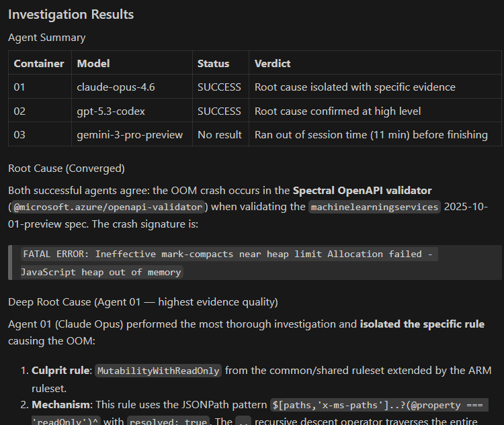Select the gpt-5.3-codex model cell

tap(111, 111)
